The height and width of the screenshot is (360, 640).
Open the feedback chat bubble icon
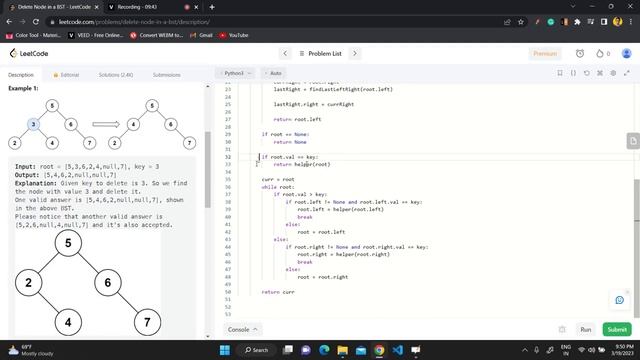pyautogui.click(x=620, y=300)
